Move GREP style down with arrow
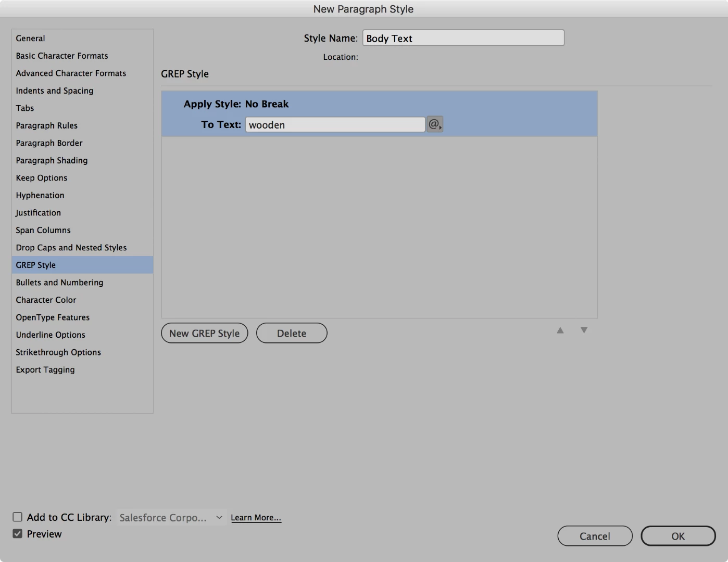 coord(584,330)
